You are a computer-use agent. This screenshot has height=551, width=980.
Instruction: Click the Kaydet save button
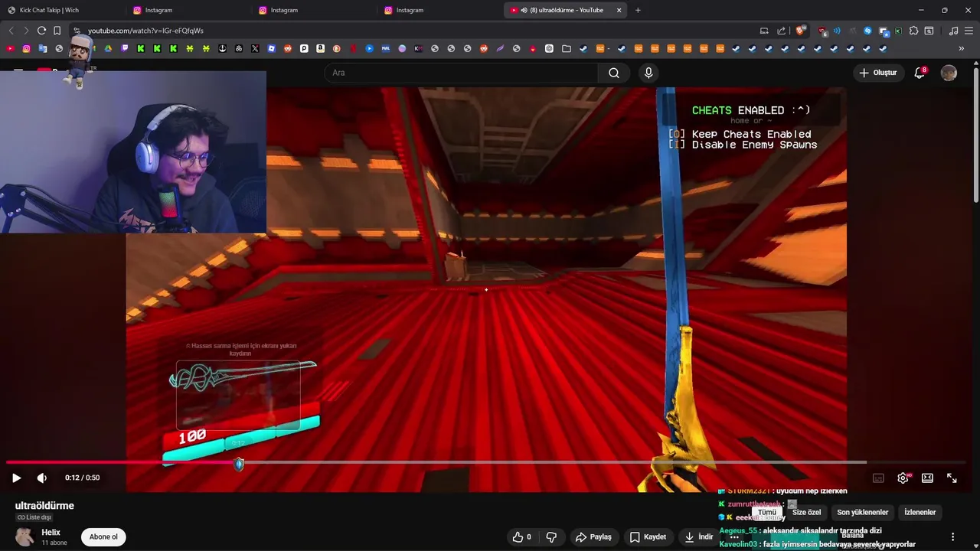pyautogui.click(x=648, y=536)
